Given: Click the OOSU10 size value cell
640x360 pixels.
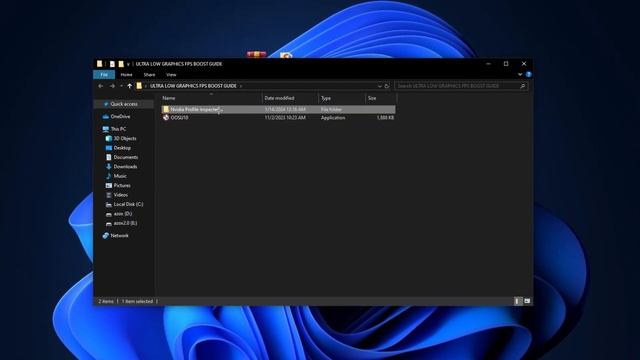Looking at the screenshot, I should click(x=385, y=118).
